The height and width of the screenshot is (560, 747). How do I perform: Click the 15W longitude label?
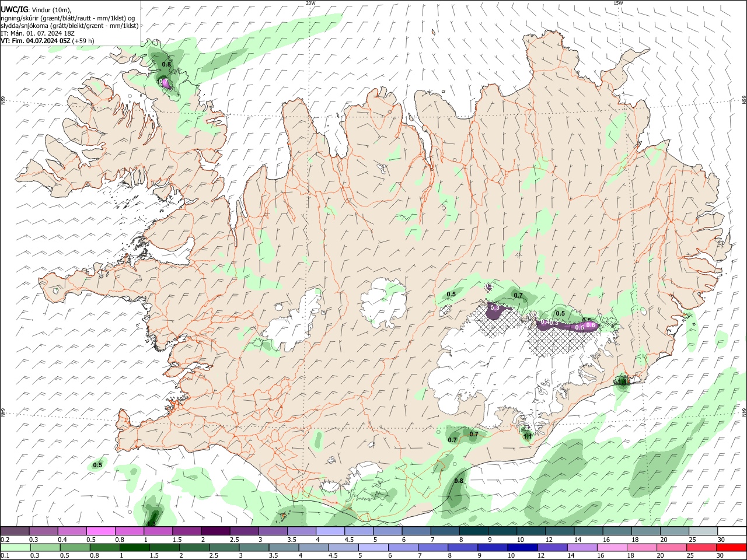tap(618, 3)
